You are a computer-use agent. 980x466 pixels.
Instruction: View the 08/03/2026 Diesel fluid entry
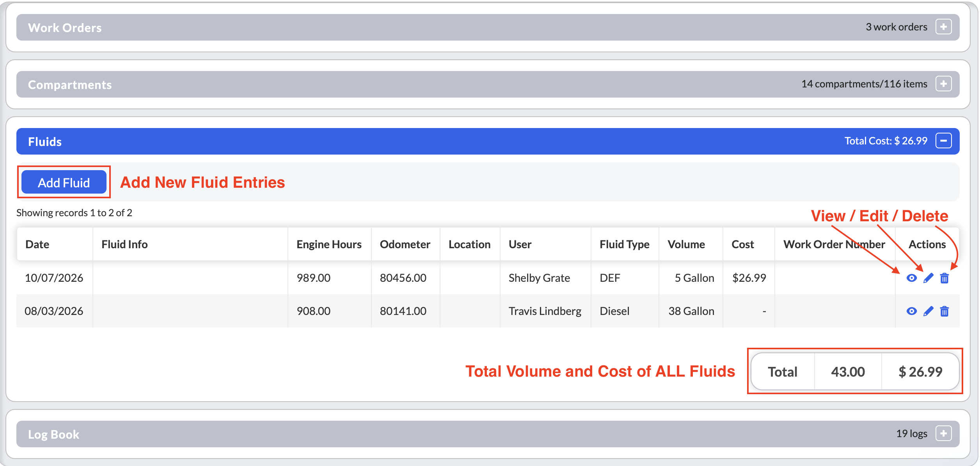point(911,311)
